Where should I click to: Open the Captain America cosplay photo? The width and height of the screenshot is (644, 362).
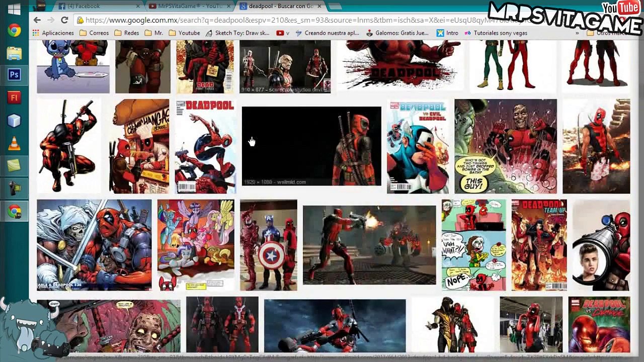tap(269, 245)
